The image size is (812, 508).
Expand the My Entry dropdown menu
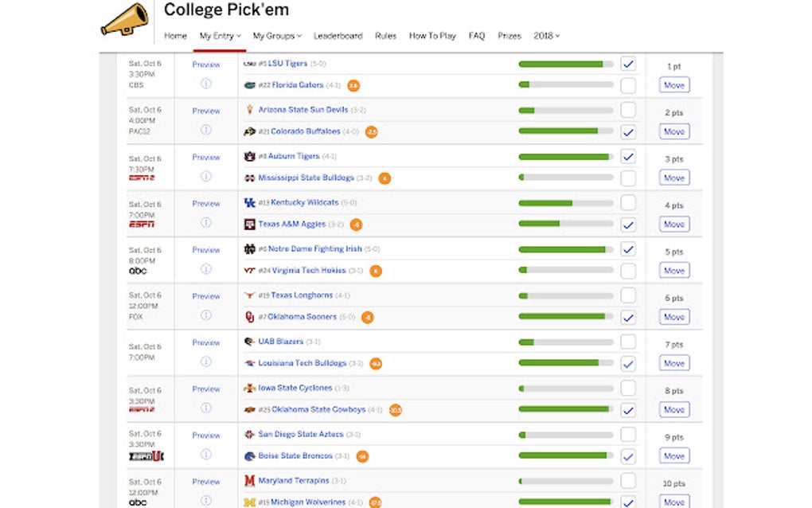220,36
